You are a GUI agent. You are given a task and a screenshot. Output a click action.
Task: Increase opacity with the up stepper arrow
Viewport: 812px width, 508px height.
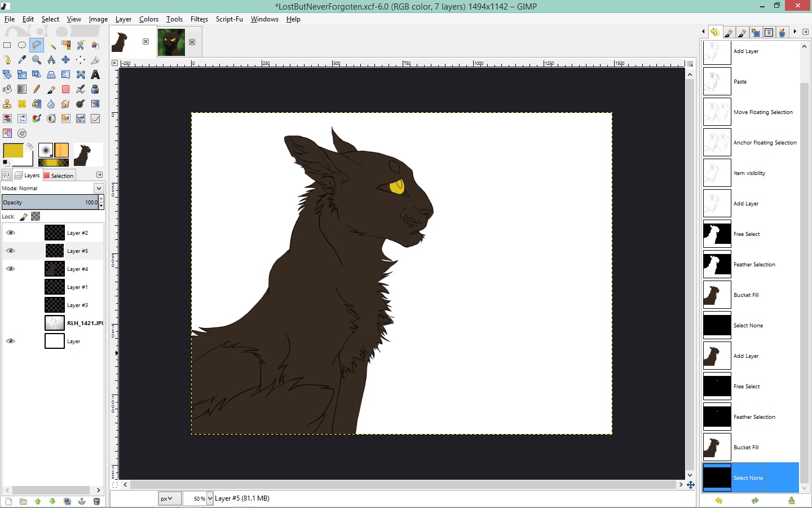101,199
